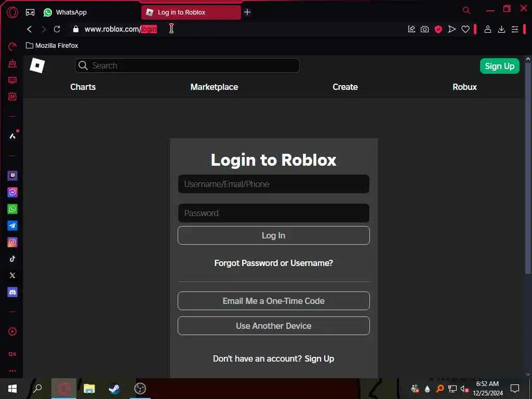The height and width of the screenshot is (399, 532).
Task: Open a new tab with plus button
Action: 247,12
